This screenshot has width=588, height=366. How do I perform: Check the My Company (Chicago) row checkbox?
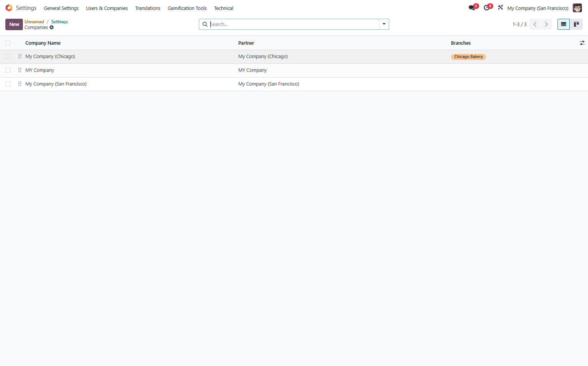(x=8, y=57)
